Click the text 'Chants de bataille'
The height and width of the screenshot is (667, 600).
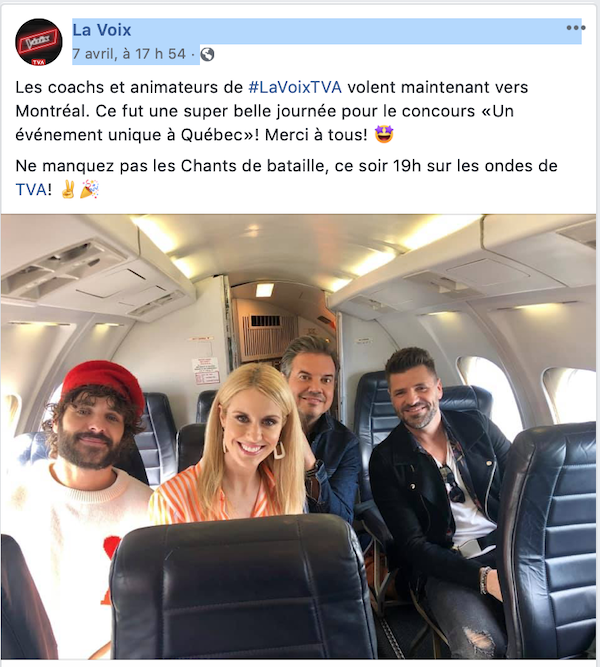(x=252, y=166)
